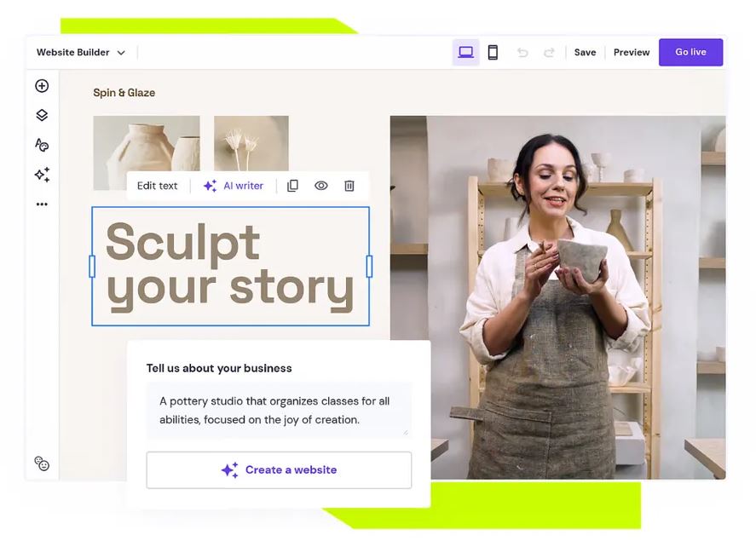Select the dried flowers thumbnail image
Screen dimensions: 756x541
(x=251, y=143)
